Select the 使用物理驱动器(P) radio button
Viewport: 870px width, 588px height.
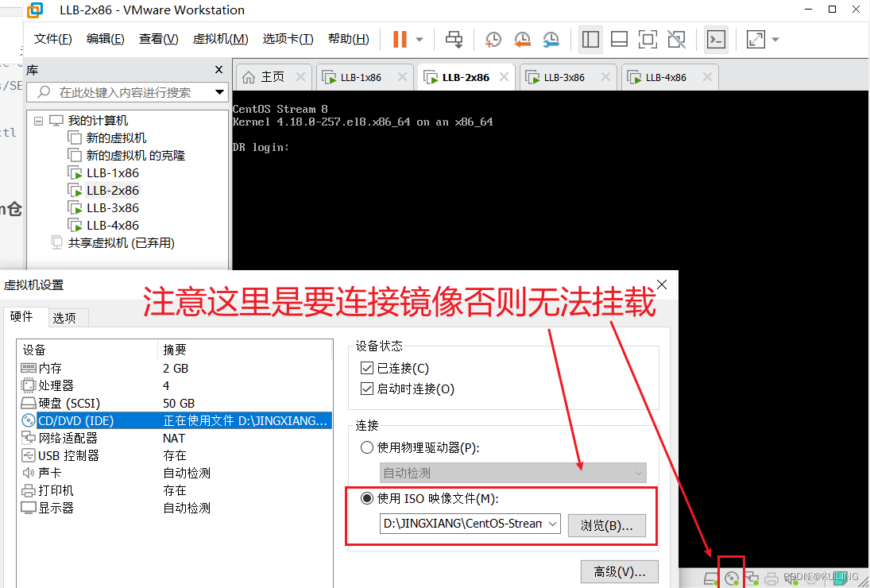coord(367,447)
